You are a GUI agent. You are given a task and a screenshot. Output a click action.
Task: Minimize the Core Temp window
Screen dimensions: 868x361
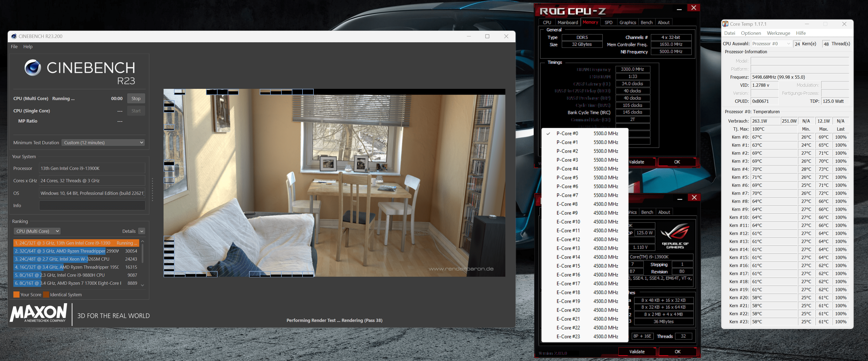[807, 24]
